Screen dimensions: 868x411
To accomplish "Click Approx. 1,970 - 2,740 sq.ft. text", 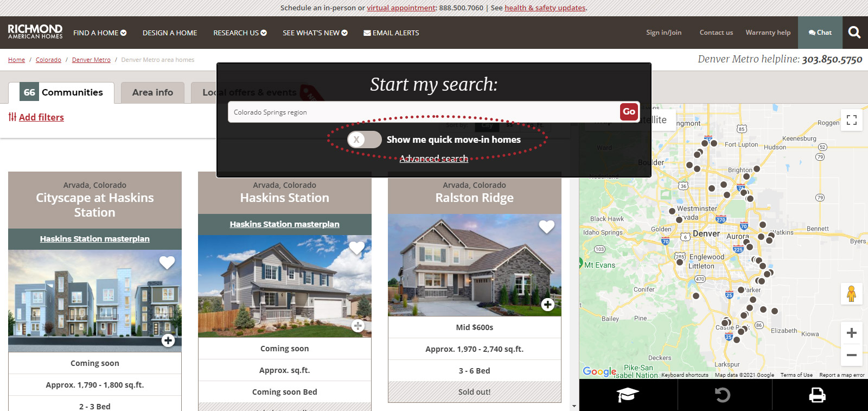I will 475,349.
